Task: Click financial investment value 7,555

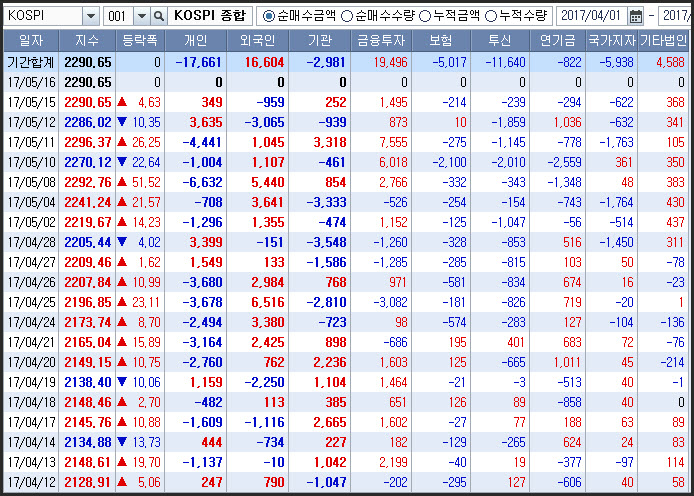Action: coord(393,142)
